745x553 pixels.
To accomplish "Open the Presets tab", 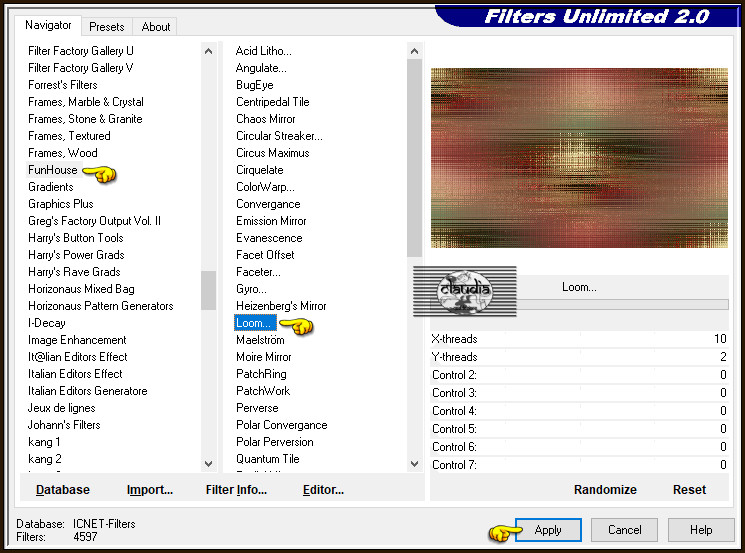I will point(106,27).
